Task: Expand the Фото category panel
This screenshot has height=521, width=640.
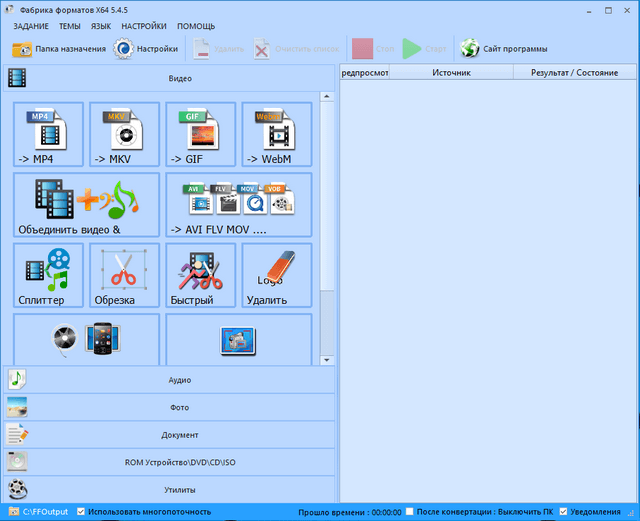Action: pyautogui.click(x=170, y=407)
